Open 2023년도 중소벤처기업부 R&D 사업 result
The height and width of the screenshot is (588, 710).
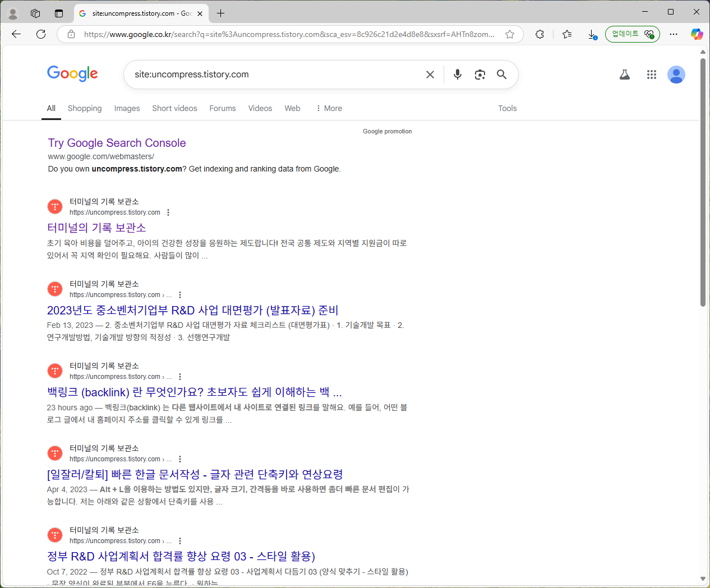pyautogui.click(x=192, y=310)
